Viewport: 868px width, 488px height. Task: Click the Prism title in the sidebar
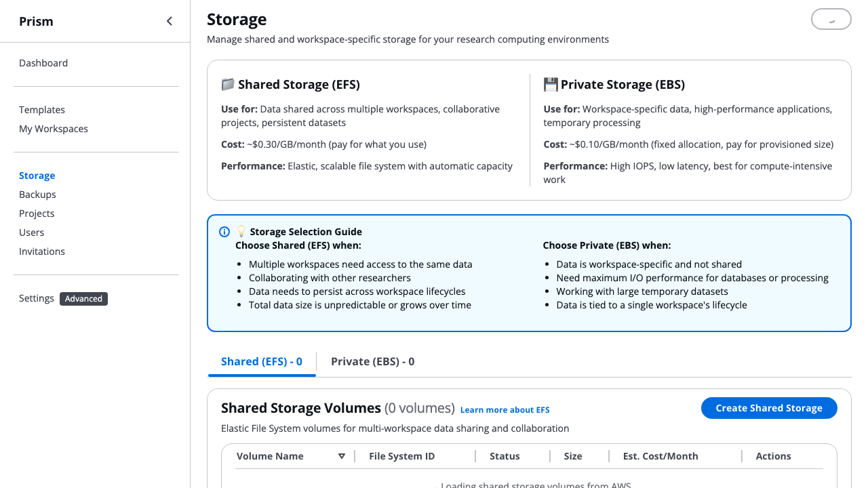(x=36, y=22)
